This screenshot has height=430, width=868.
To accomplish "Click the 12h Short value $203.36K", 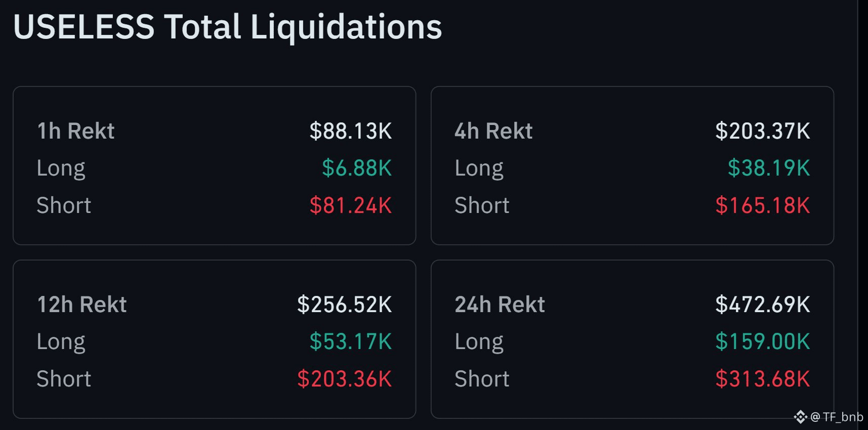I will [x=345, y=379].
